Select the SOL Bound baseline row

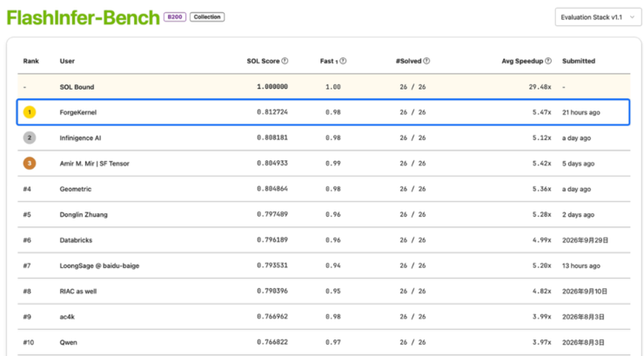click(x=324, y=87)
